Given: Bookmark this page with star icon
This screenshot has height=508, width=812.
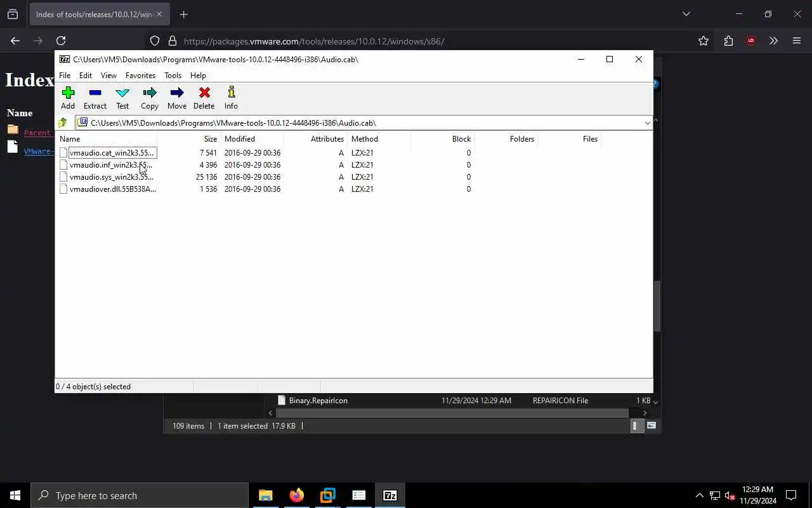Looking at the screenshot, I should click(x=704, y=41).
